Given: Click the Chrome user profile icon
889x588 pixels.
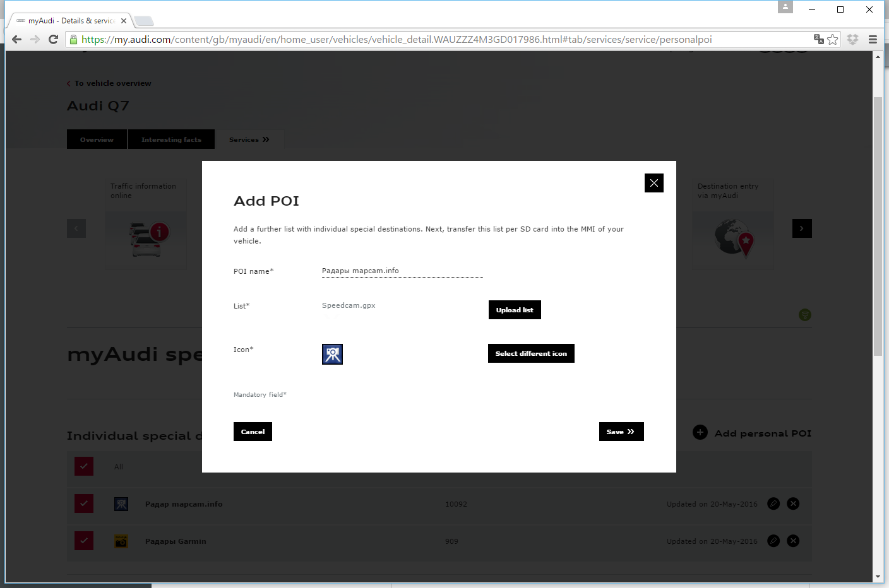Looking at the screenshot, I should pos(785,7).
